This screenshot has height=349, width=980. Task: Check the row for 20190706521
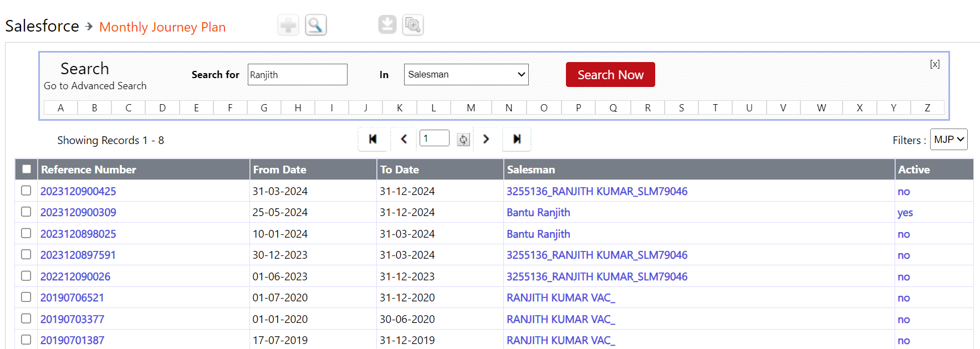pyautogui.click(x=26, y=297)
